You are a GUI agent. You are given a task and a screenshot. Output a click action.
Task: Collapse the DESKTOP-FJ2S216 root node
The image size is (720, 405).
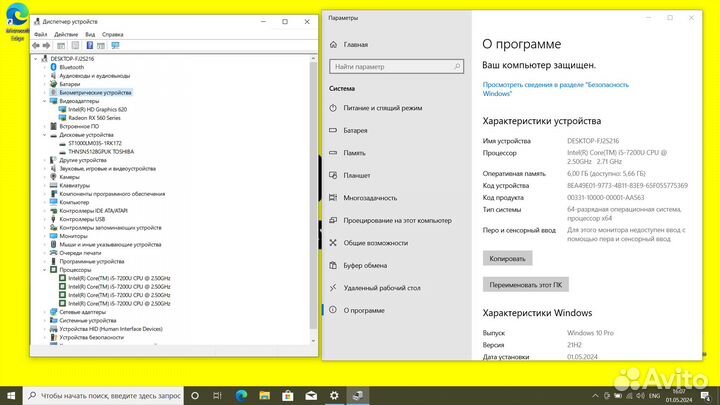point(36,59)
